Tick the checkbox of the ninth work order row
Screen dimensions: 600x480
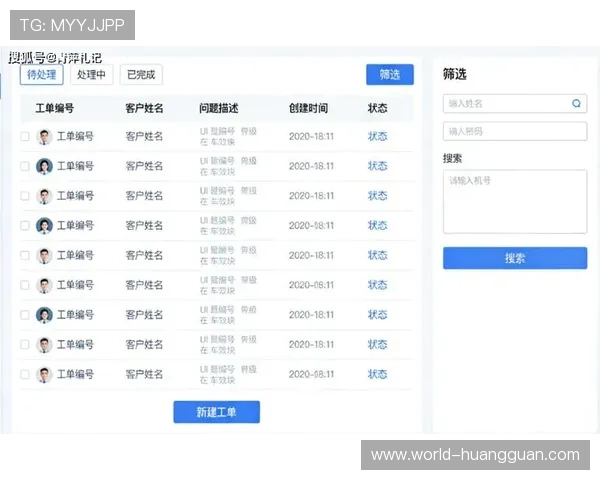pyautogui.click(x=25, y=374)
